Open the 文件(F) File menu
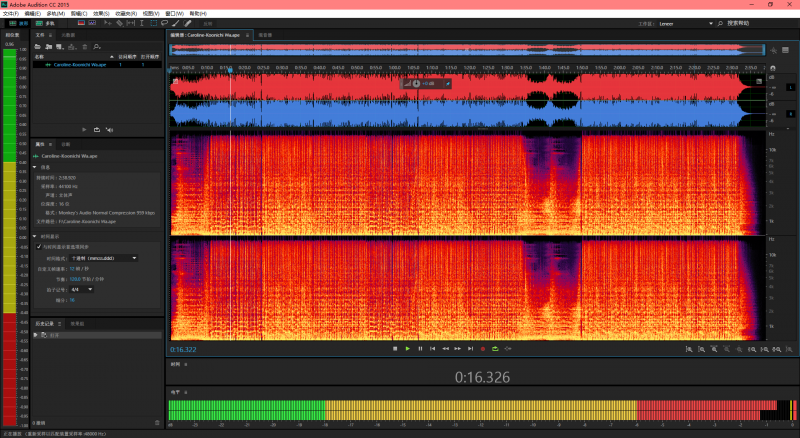 9,13
